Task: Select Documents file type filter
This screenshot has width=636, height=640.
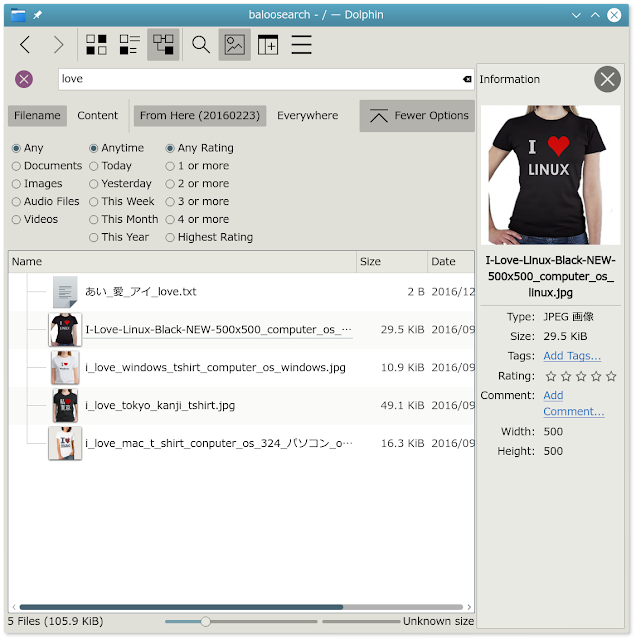Action: [x=47, y=166]
